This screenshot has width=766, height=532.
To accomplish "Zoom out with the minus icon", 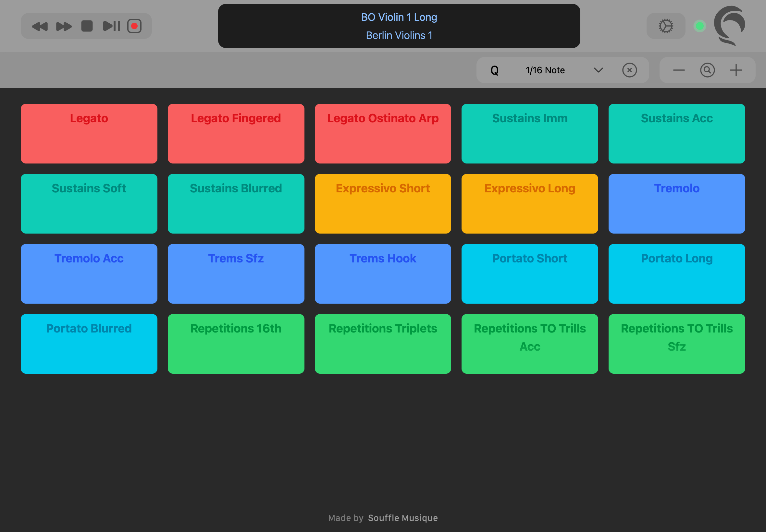I will click(679, 70).
